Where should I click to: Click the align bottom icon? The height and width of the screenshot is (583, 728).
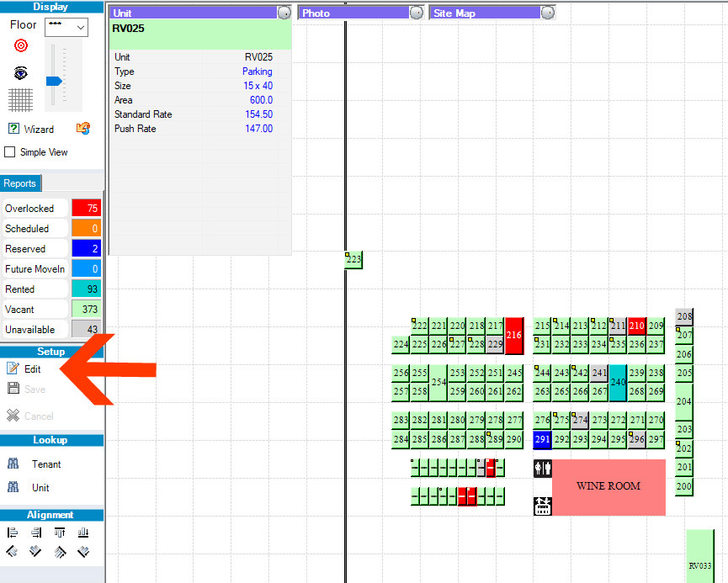tap(83, 533)
